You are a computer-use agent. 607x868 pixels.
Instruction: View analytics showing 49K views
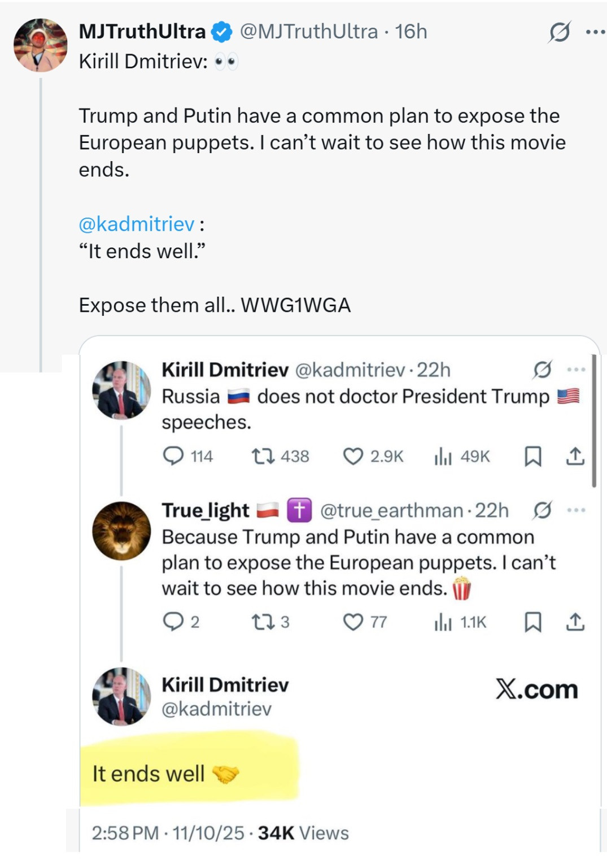pos(443,456)
